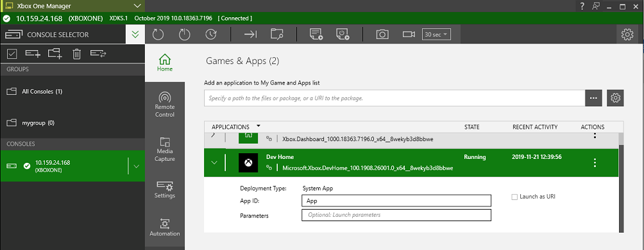Select the mygroup (0) group
This screenshot has height=250, width=644.
point(72,122)
